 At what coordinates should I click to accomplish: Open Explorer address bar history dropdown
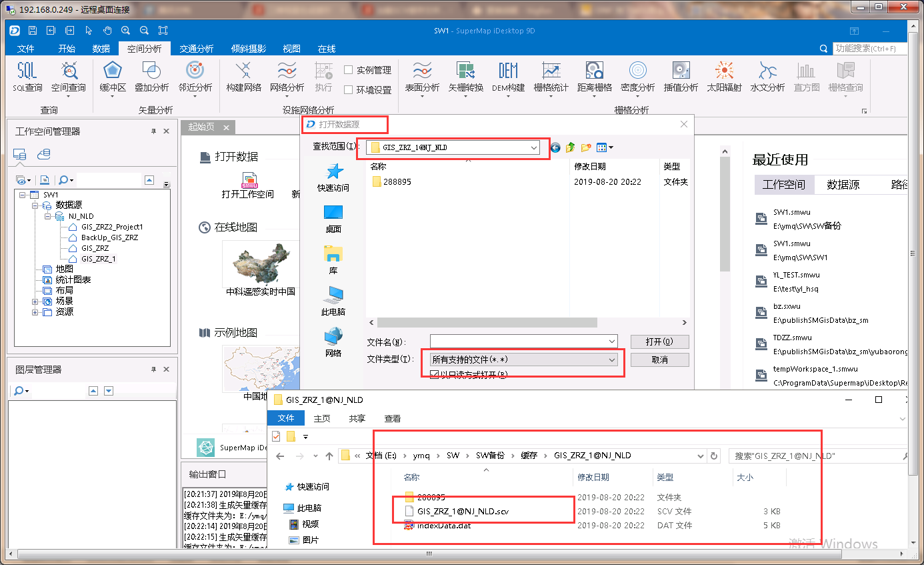(x=700, y=456)
